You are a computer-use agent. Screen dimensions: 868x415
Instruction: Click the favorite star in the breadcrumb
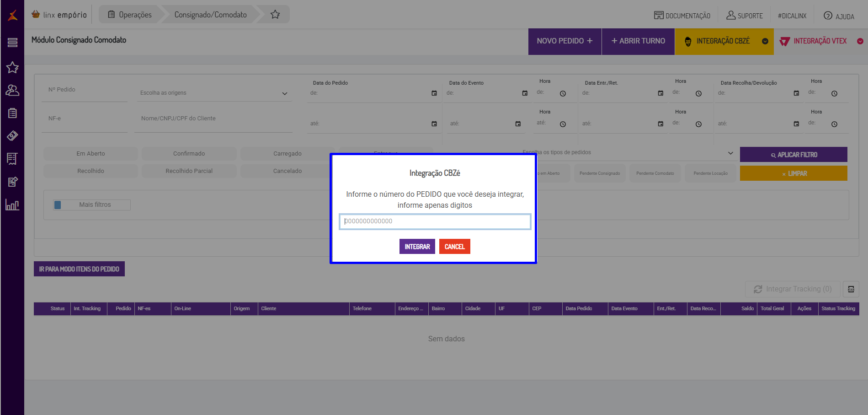pyautogui.click(x=275, y=15)
